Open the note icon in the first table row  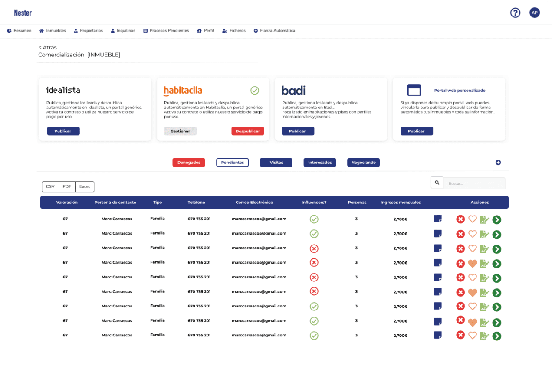(438, 219)
